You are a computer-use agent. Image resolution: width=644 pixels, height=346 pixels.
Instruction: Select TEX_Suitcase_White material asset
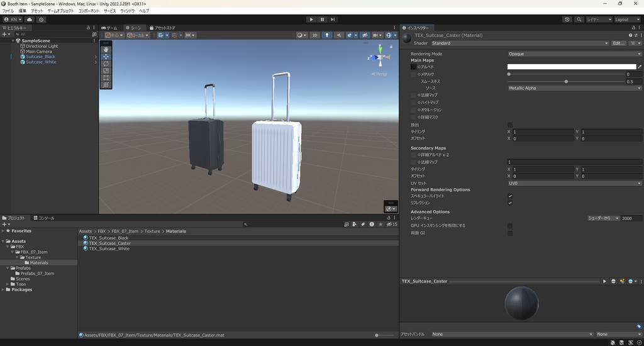(109, 248)
